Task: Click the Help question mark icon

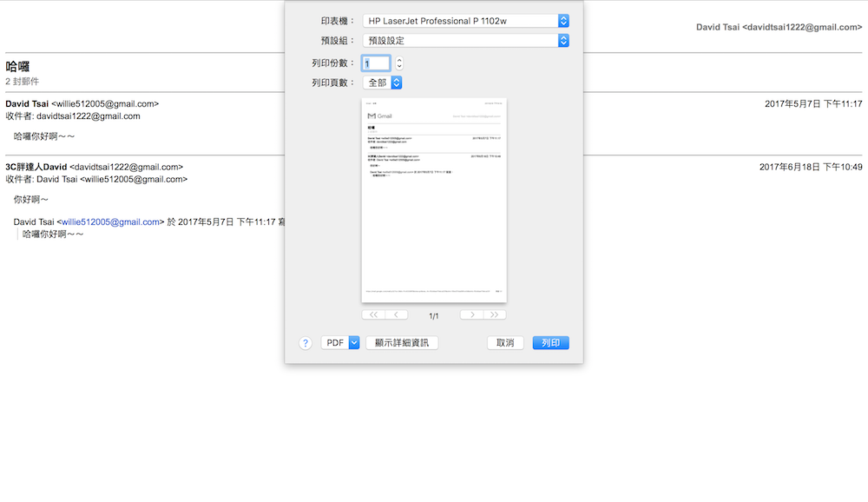Action: click(x=305, y=342)
